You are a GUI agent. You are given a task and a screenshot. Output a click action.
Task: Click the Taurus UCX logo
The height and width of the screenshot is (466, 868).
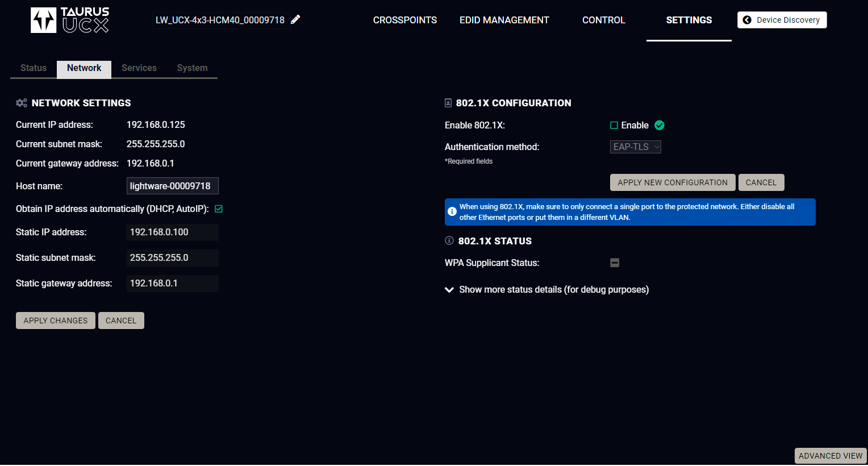(70, 20)
